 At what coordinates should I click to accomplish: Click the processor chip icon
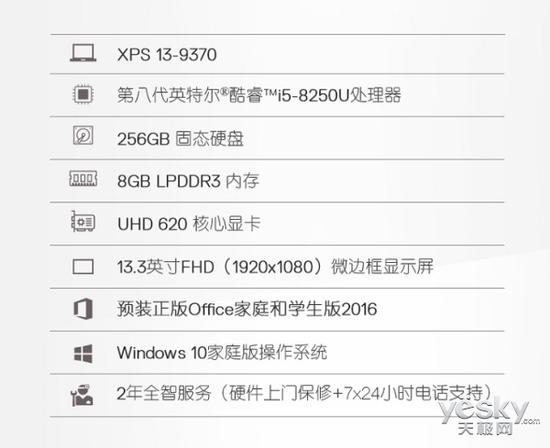[83, 94]
